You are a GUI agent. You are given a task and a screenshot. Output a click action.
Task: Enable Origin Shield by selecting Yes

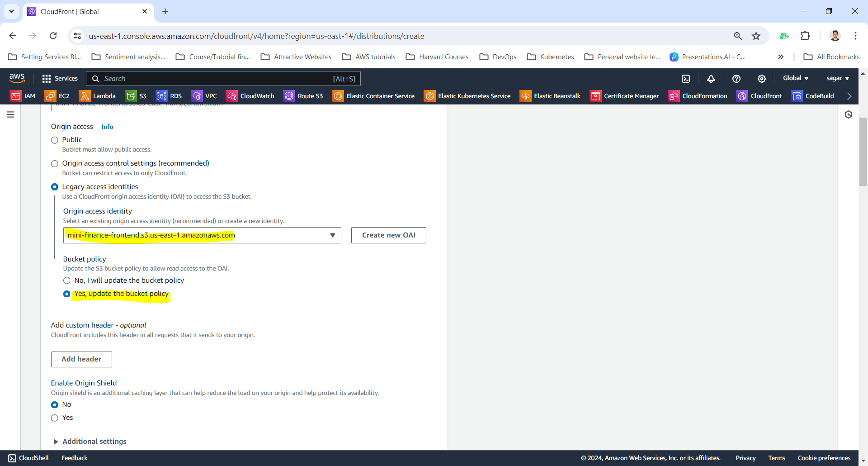55,418
